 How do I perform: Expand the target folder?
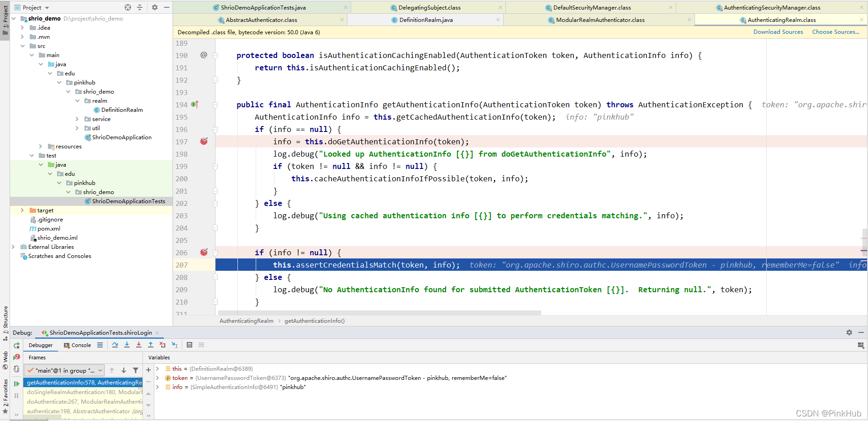(x=22, y=210)
